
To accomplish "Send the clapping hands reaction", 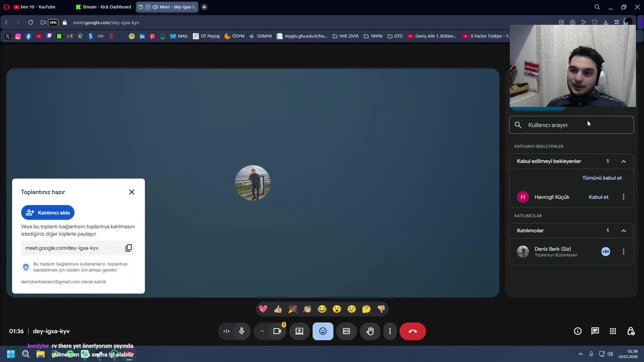I will [x=307, y=309].
